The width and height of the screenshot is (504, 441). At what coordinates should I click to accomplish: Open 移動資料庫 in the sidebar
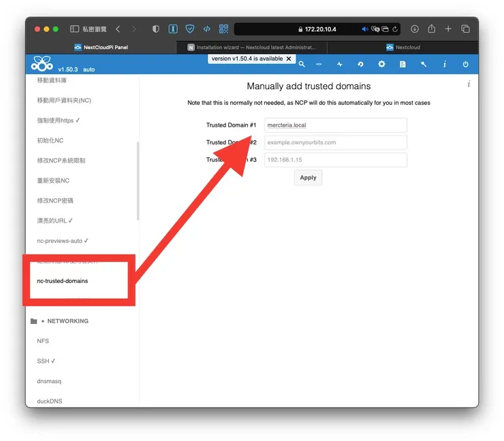click(52, 80)
